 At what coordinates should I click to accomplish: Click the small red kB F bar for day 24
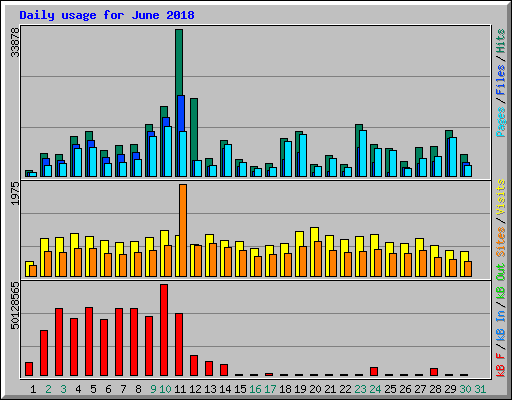point(374,372)
